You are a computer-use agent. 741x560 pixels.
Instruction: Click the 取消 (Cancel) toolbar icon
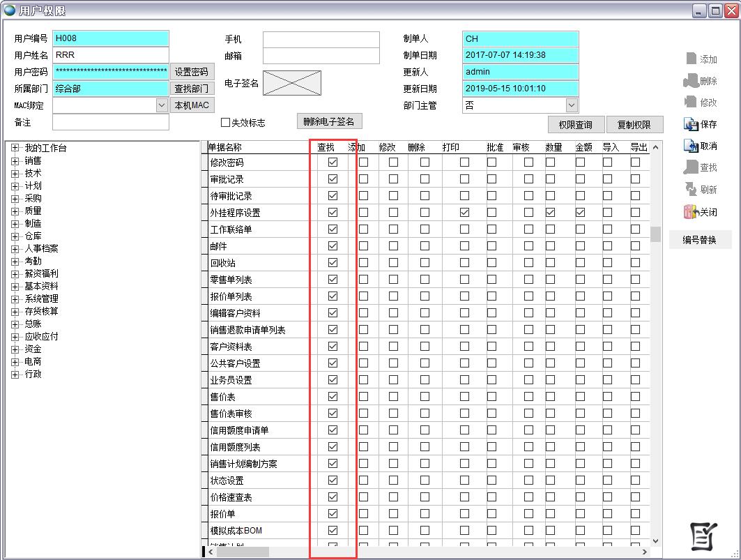point(691,146)
